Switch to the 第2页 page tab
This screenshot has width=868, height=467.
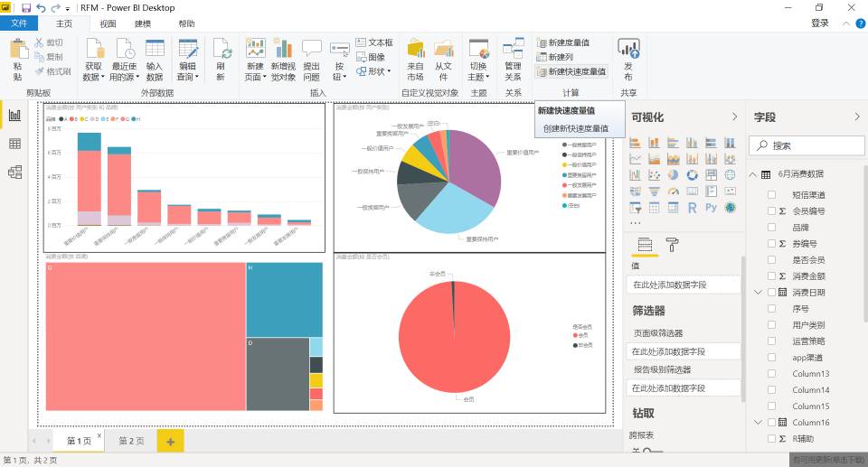pos(131,441)
